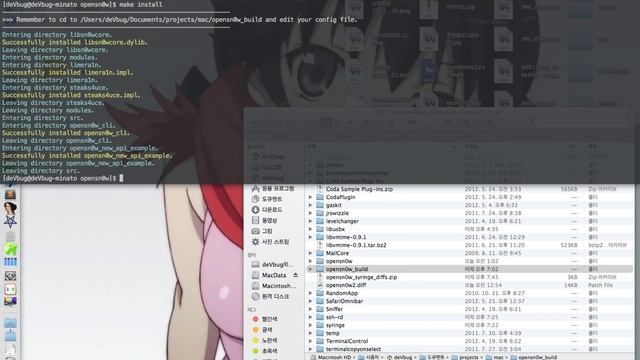This screenshot has width=640, height=360.
Task: Go to 사용자 (Users) in path bar
Action: pyautogui.click(x=369, y=357)
